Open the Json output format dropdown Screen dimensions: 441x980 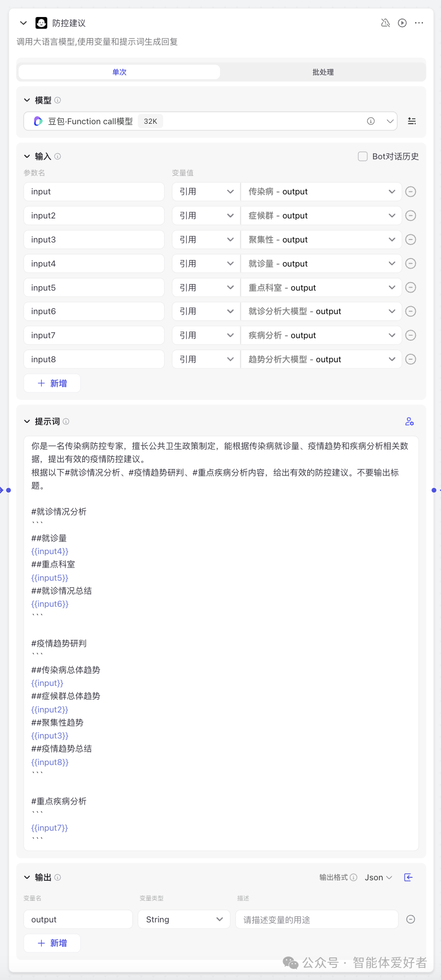378,877
